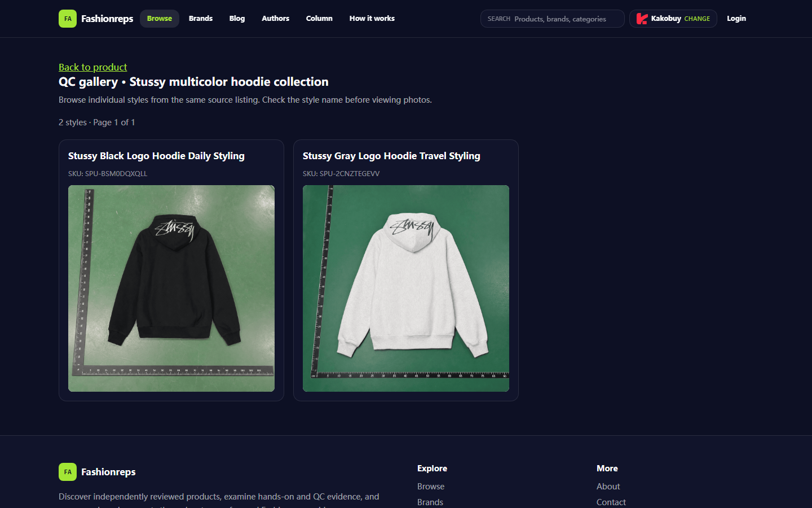
Task: Open the Authors nav item
Action: click(275, 19)
